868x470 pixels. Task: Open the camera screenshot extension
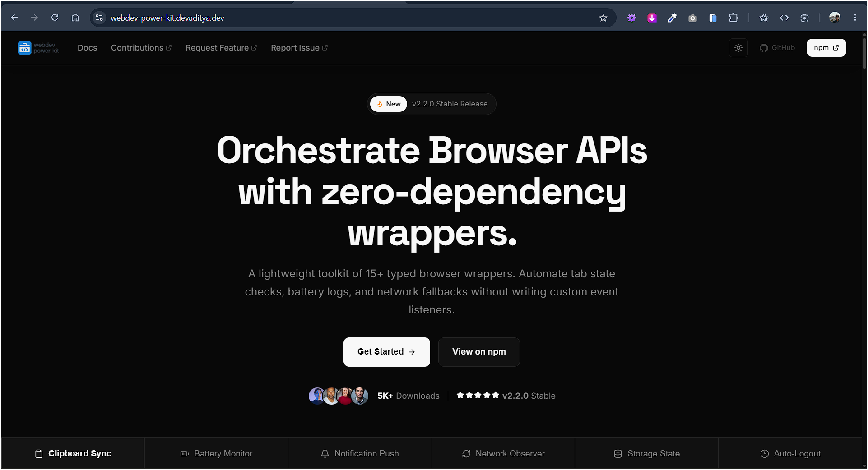tap(692, 18)
